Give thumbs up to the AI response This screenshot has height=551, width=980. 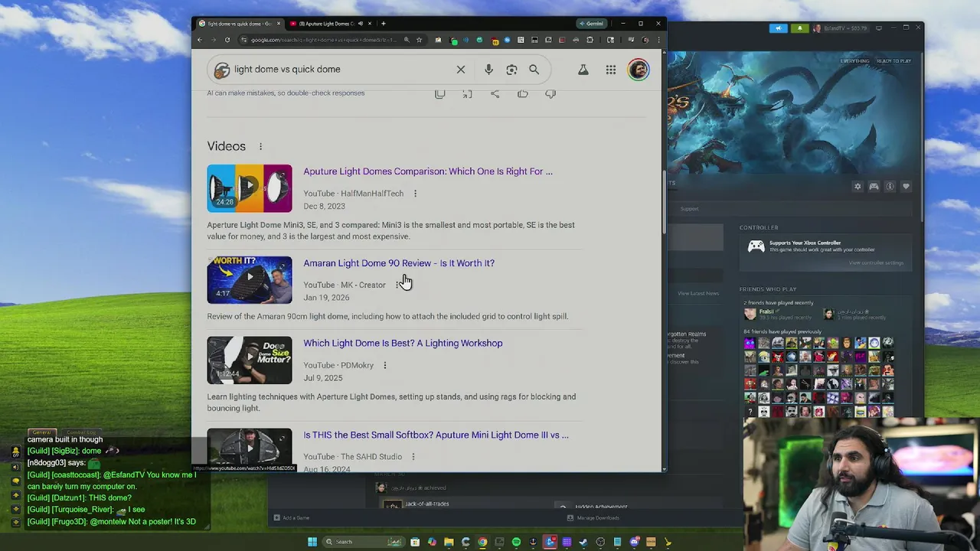[x=522, y=93]
